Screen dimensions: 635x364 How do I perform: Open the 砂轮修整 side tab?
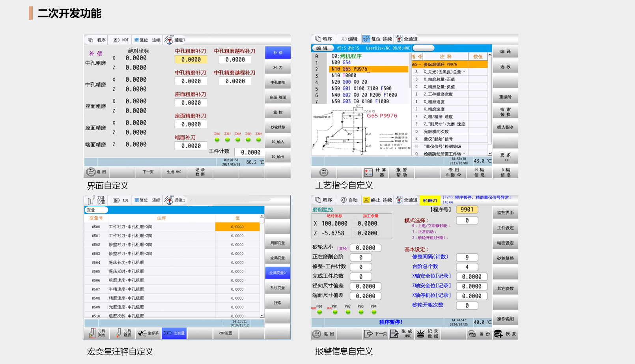[x=505, y=258]
